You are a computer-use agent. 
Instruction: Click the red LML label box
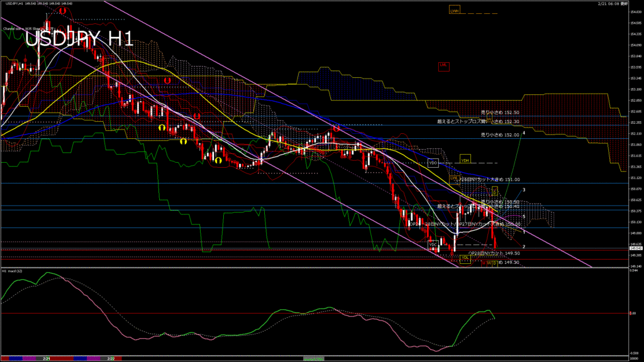click(x=444, y=64)
